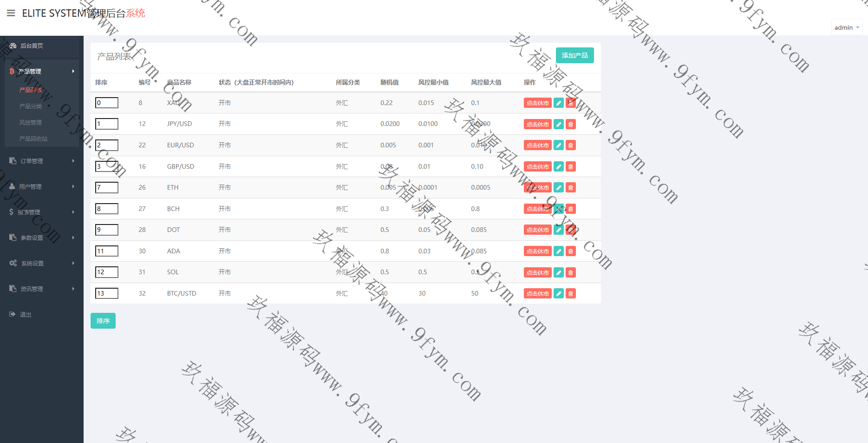Click the edit icon in BTC/USTD row

(x=559, y=293)
